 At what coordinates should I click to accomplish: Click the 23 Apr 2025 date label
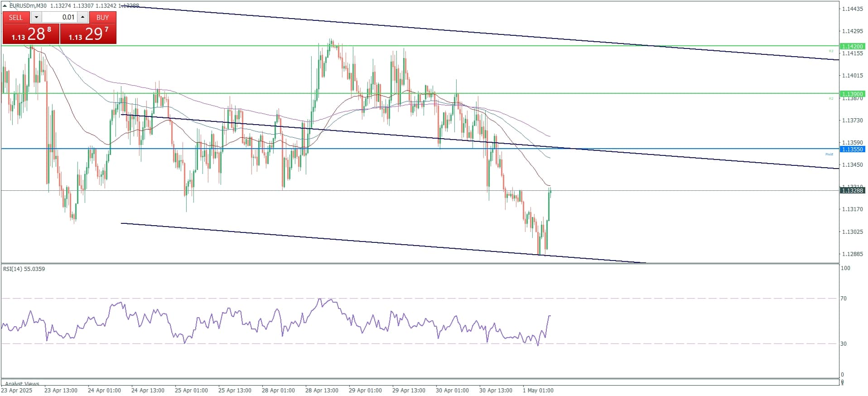point(17,390)
